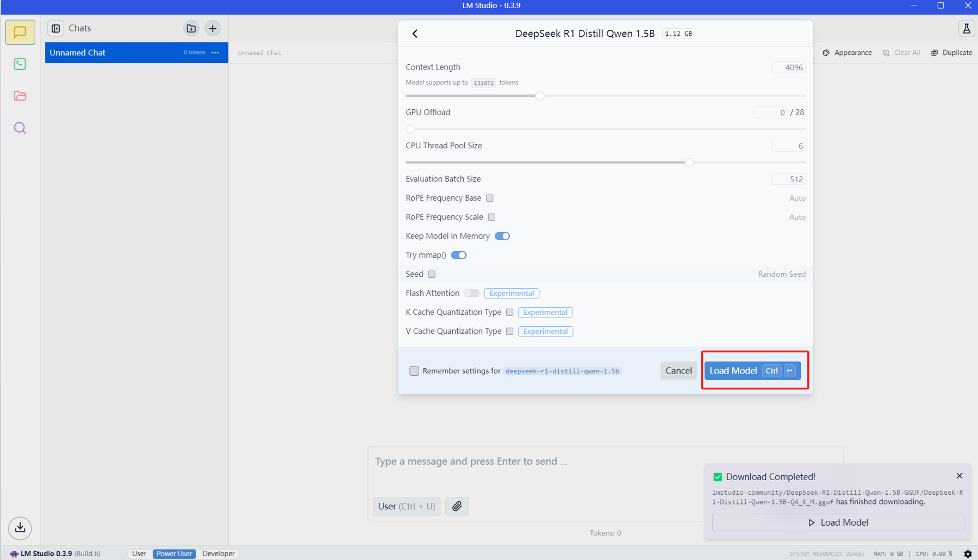Turn on Flash Attention toggle
Screen dimensions: 978x560
[472, 293]
